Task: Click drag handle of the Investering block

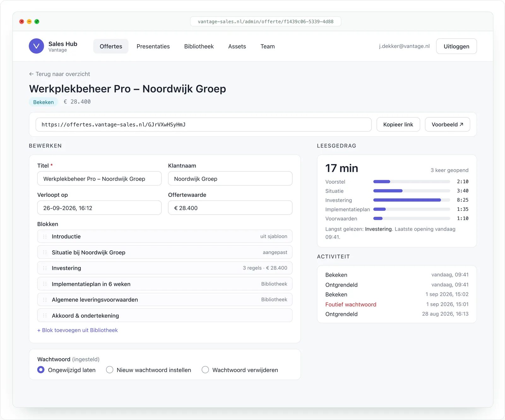Action: 45,268
